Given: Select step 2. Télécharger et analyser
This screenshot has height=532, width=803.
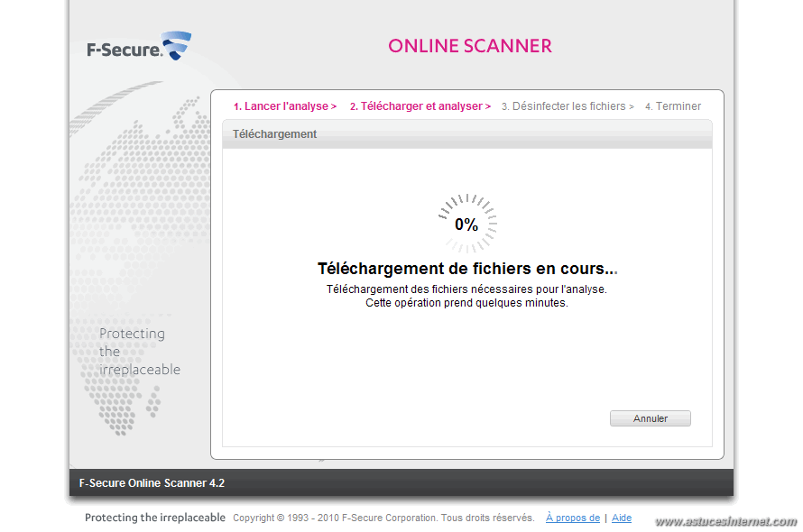Looking at the screenshot, I should click(420, 106).
